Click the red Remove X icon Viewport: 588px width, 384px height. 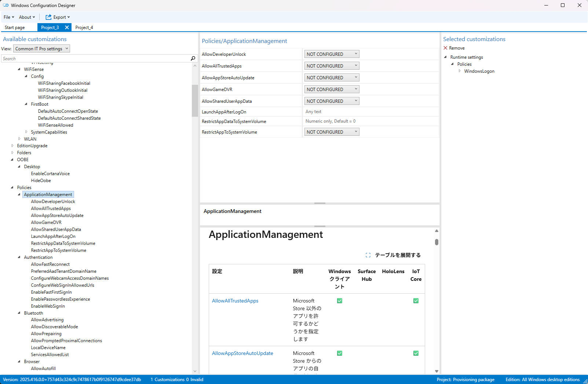445,48
